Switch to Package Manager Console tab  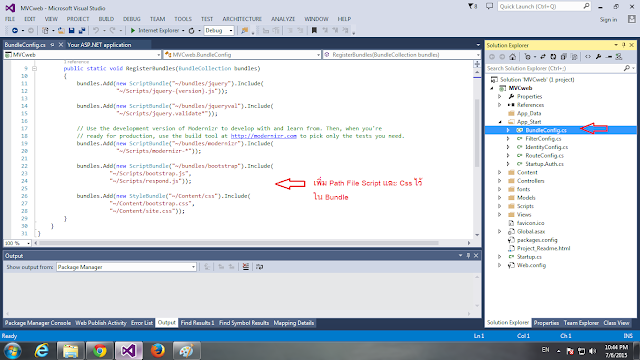(38, 323)
